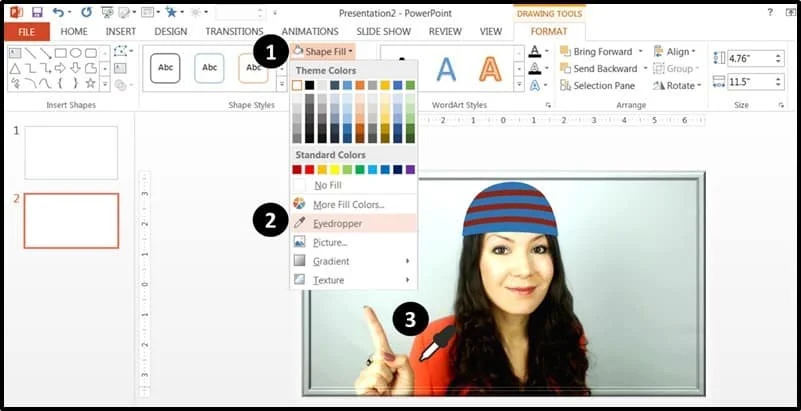The height and width of the screenshot is (411, 801).
Task: Choose More Fill Colors option
Action: coord(354,204)
